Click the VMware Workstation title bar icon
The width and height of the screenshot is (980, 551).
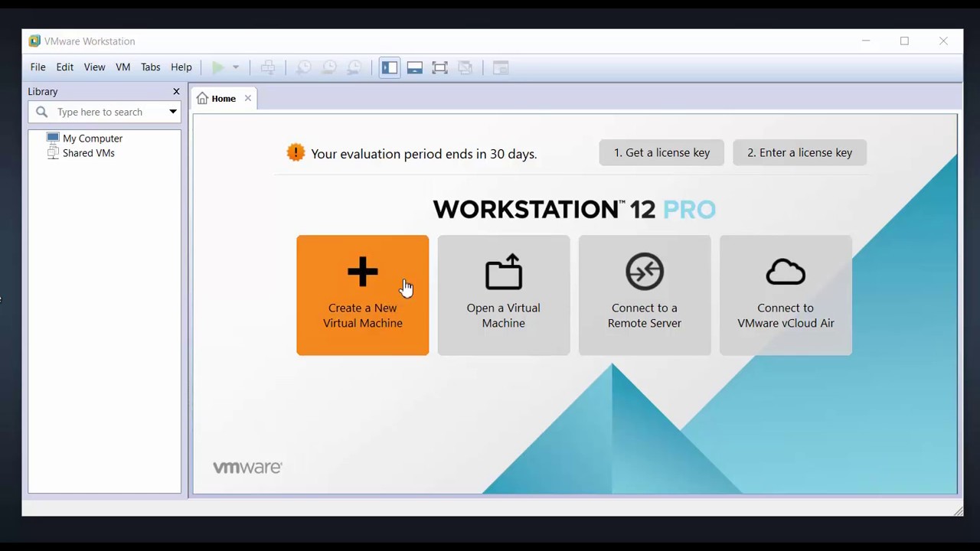(34, 41)
